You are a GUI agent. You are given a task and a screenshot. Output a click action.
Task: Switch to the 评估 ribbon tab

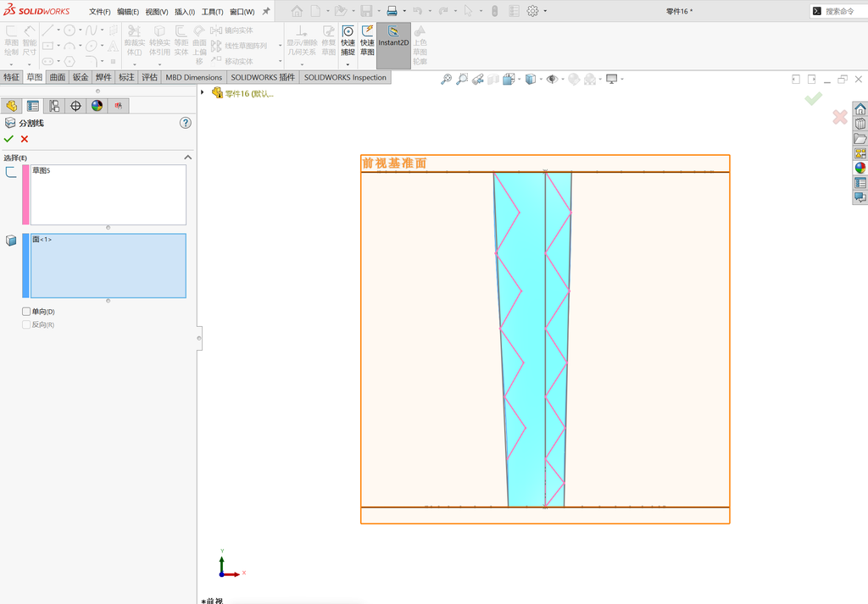[149, 77]
